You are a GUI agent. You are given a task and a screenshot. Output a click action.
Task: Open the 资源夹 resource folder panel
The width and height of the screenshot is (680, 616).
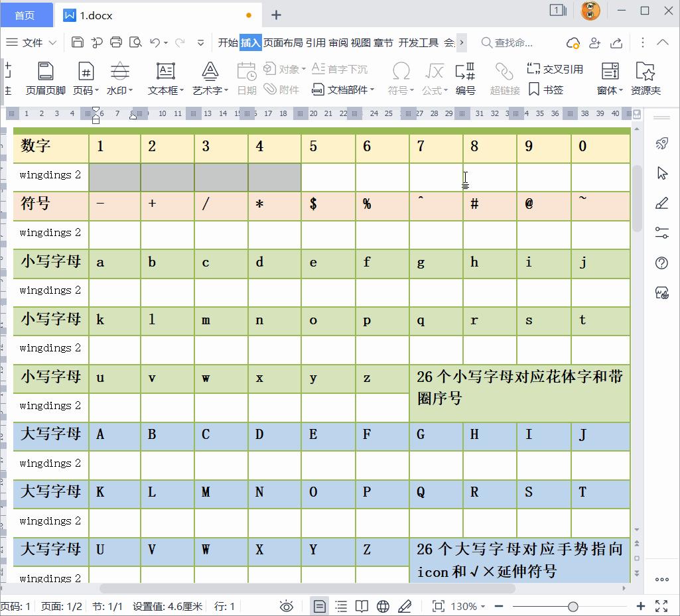pos(645,78)
